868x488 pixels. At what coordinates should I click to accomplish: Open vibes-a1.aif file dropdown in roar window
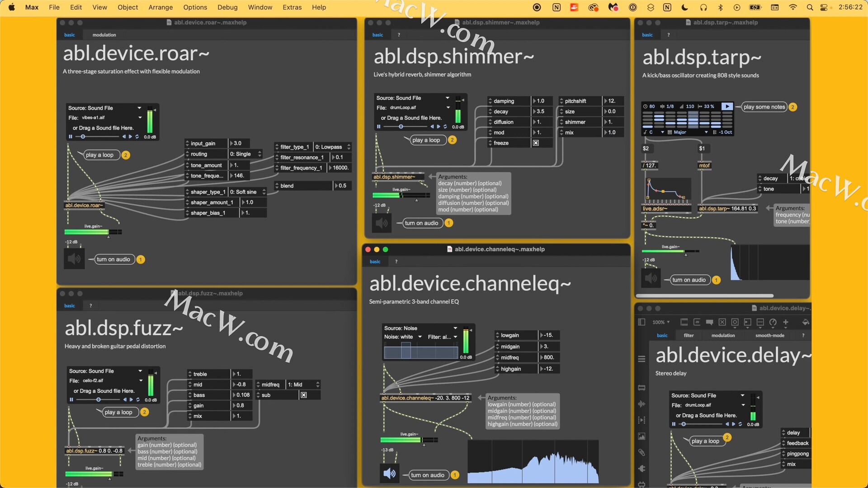coord(111,117)
